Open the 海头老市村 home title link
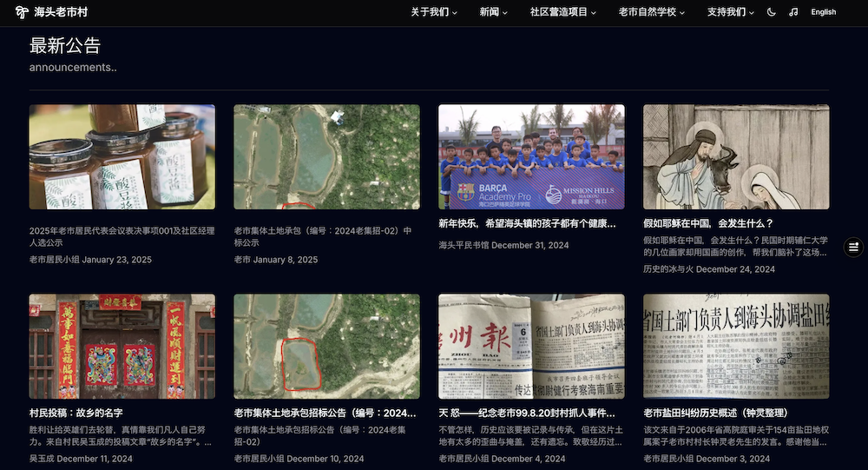868x470 pixels. [61, 12]
